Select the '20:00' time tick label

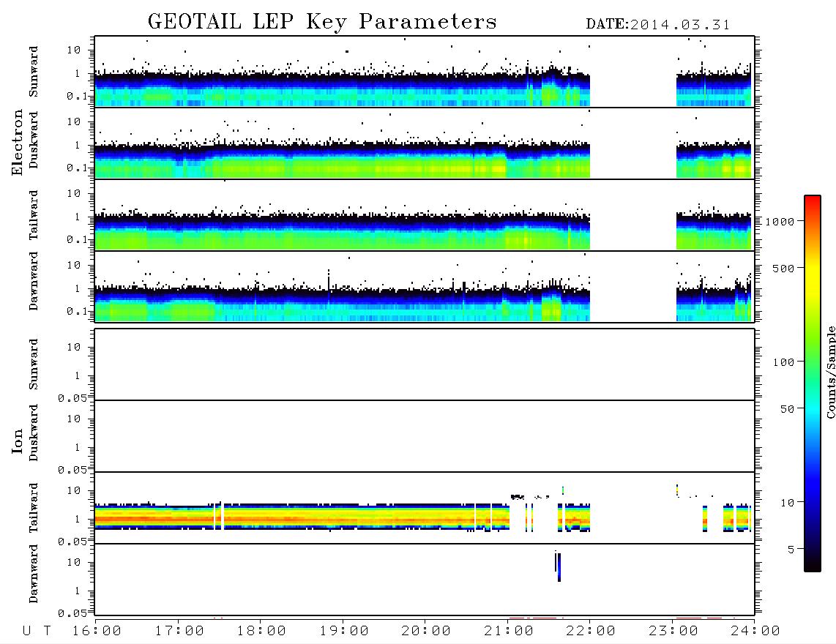tap(426, 632)
